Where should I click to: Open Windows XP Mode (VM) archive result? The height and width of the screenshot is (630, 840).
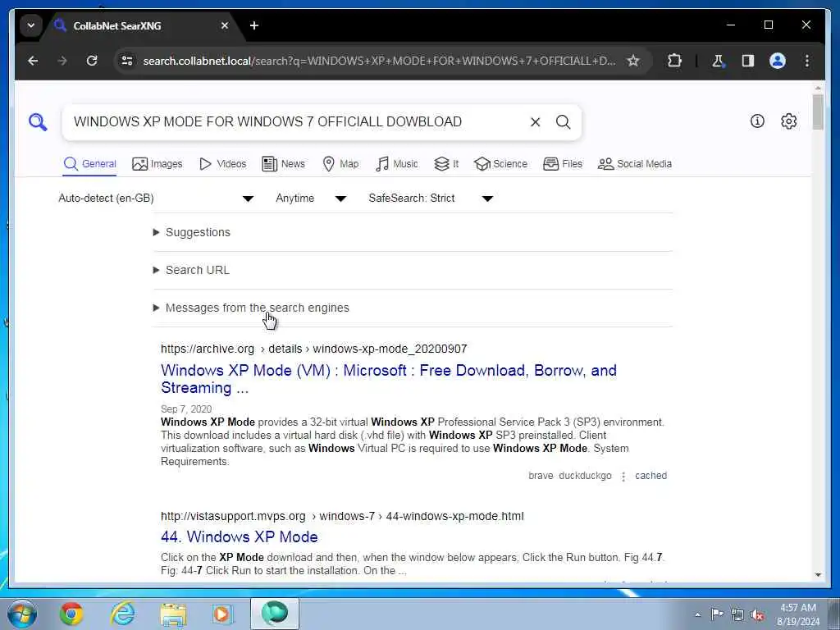[388, 379]
